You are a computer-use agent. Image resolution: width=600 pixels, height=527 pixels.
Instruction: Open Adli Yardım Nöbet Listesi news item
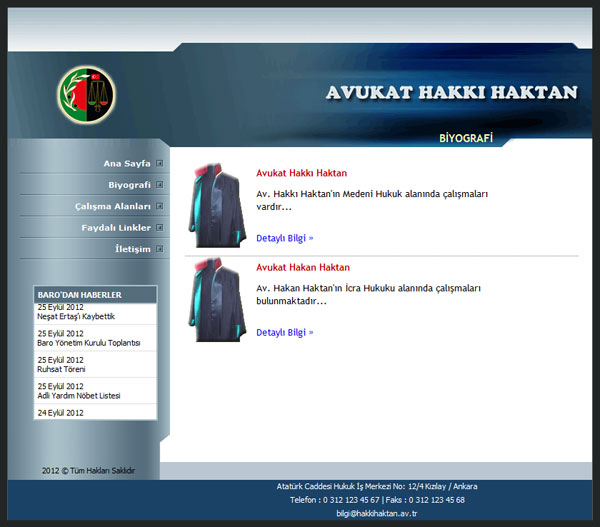tap(79, 396)
